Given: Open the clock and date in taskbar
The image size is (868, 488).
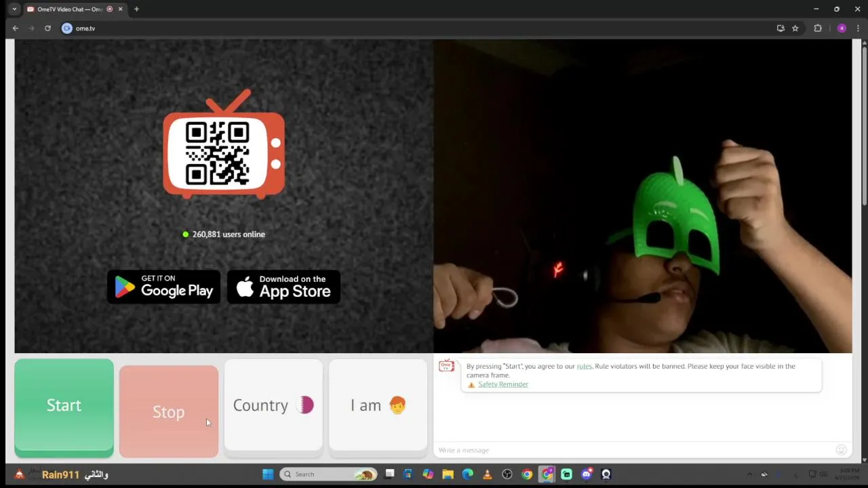Looking at the screenshot, I should [x=848, y=474].
